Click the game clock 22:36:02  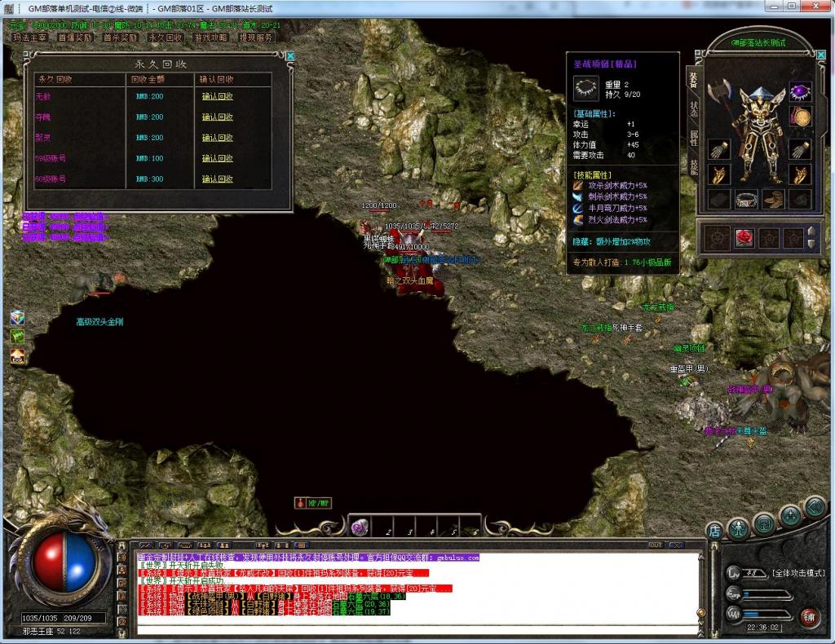click(763, 628)
